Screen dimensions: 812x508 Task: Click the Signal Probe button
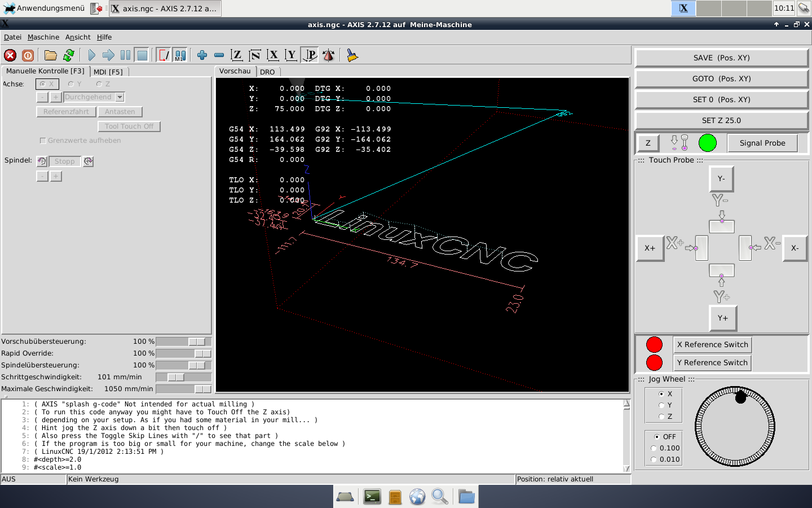(762, 143)
